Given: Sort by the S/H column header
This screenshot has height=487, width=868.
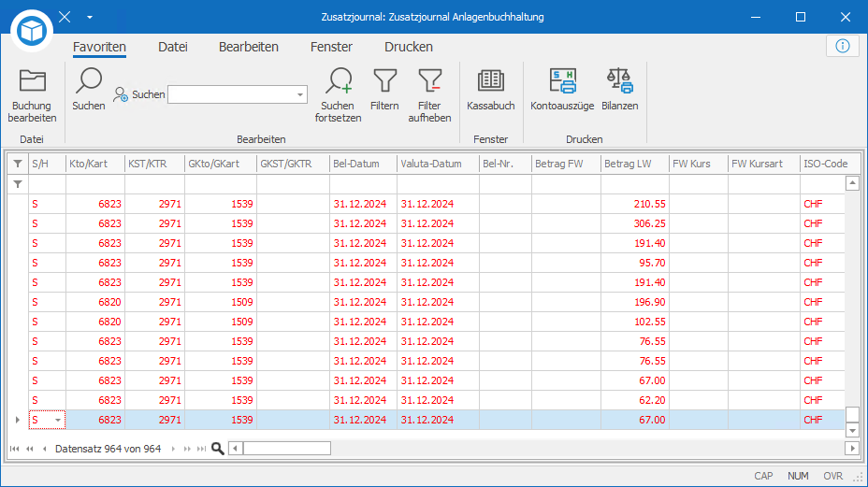Looking at the screenshot, I should [47, 164].
